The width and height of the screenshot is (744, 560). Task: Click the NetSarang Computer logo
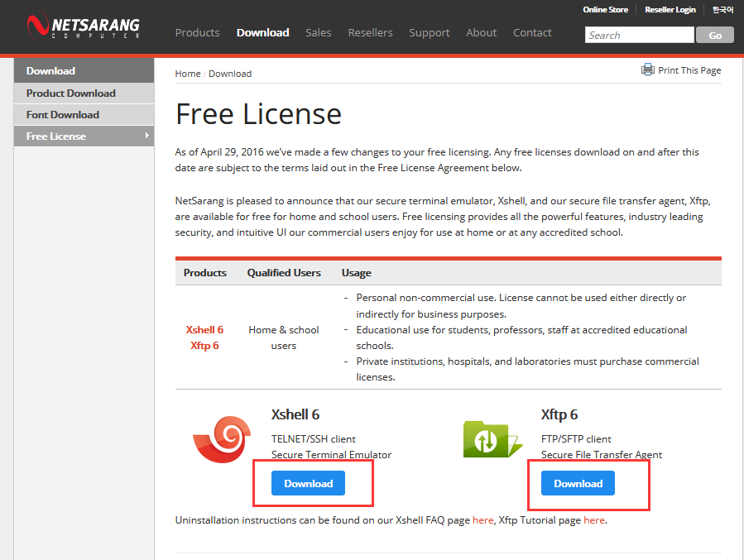(x=84, y=26)
